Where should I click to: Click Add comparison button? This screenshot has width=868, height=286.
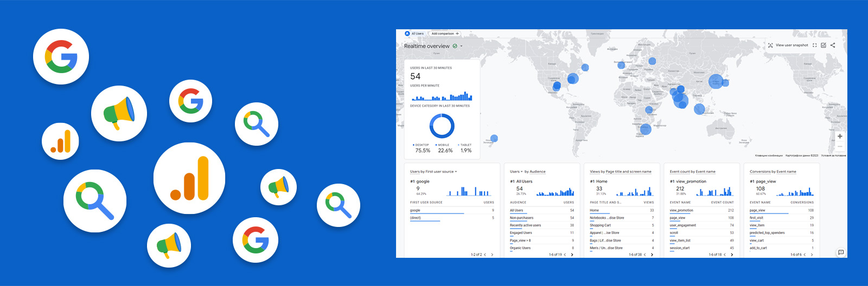point(445,34)
